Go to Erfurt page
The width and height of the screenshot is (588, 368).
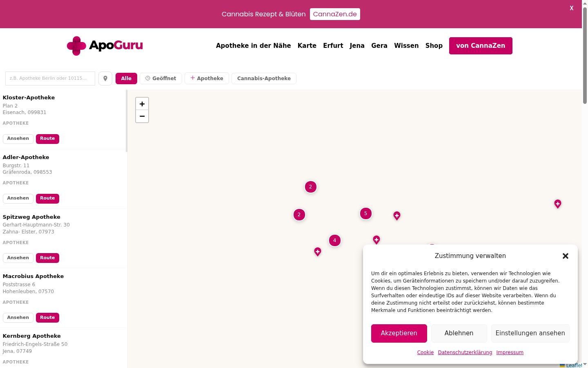[x=333, y=46]
